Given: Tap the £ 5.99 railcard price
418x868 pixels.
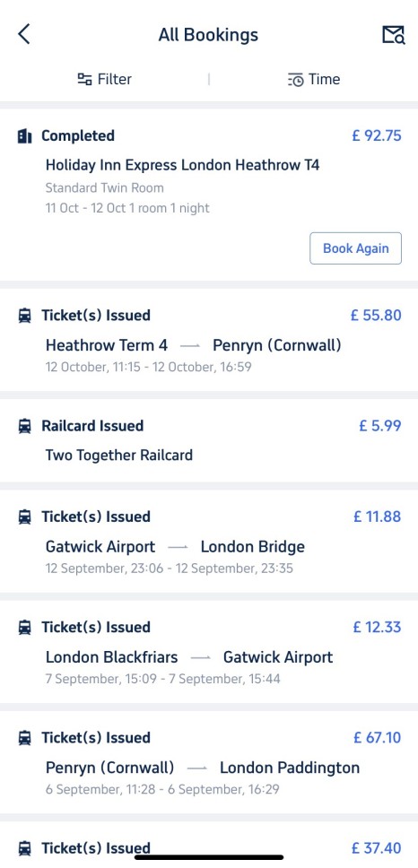Looking at the screenshot, I should point(379,426).
